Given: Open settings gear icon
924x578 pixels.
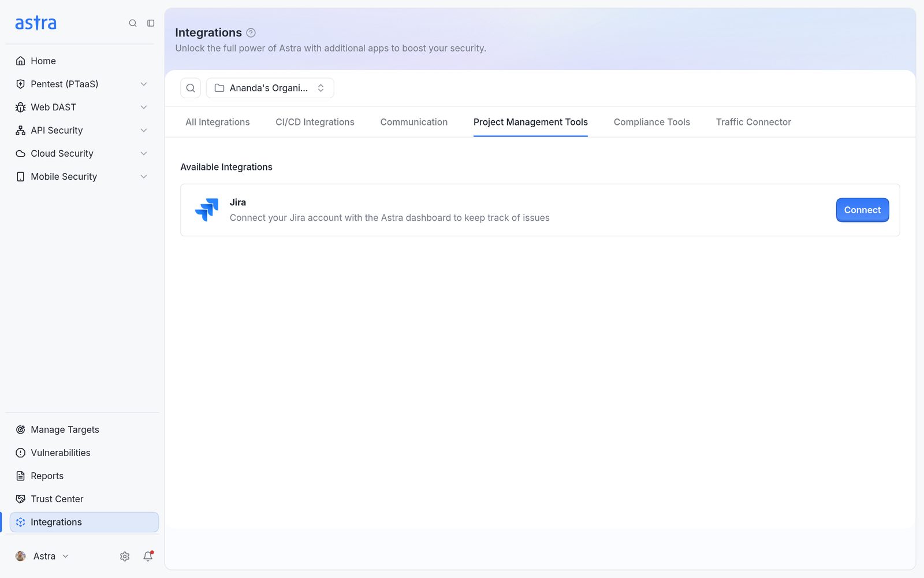Looking at the screenshot, I should [125, 556].
